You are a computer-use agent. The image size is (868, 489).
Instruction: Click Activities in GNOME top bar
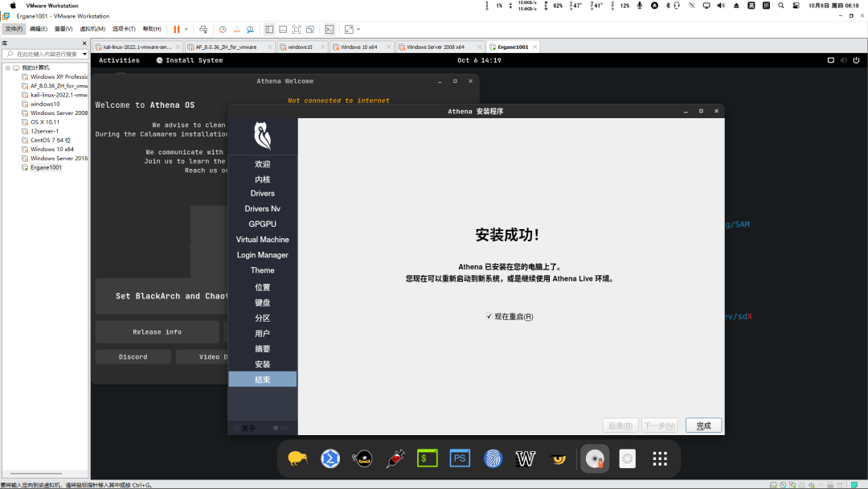119,60
